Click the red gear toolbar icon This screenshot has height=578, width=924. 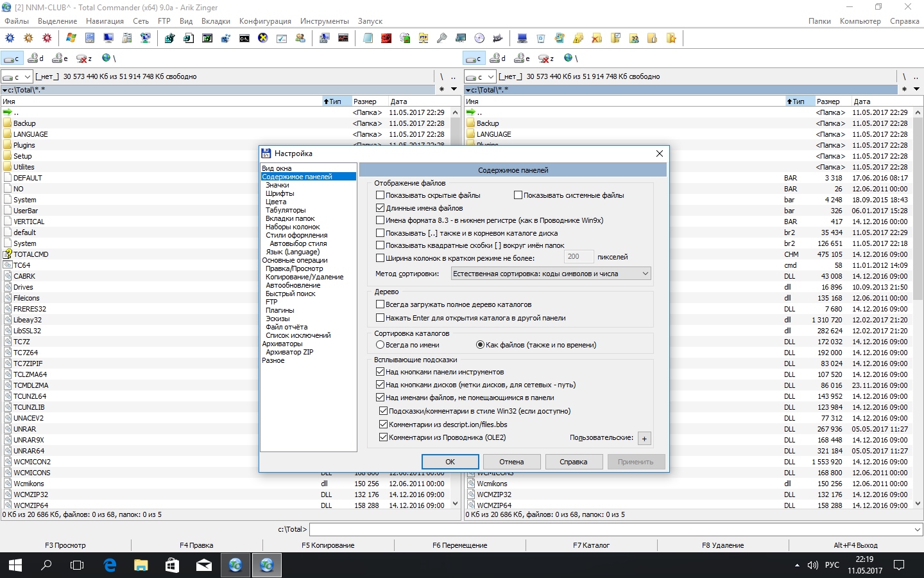point(47,38)
